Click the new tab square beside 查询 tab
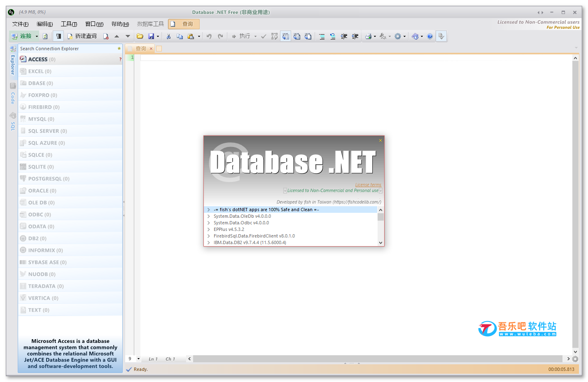Viewport: 588px width, 382px height. click(159, 49)
